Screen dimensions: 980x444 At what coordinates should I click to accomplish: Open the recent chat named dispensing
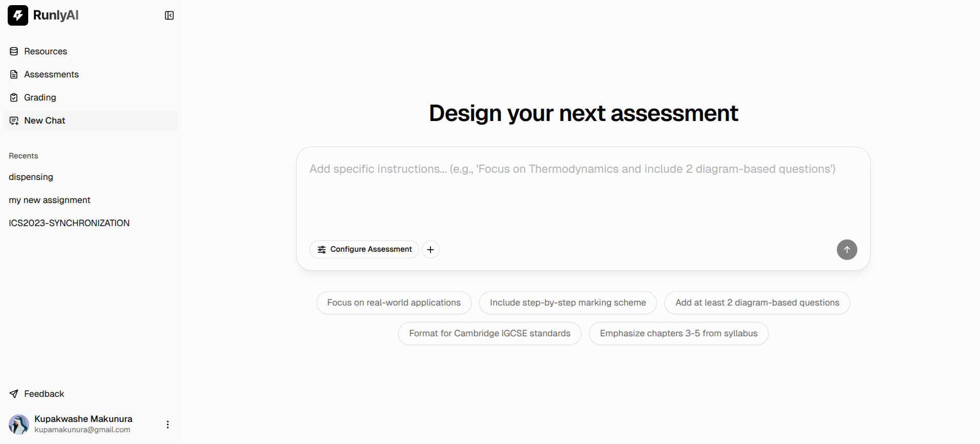click(x=31, y=177)
